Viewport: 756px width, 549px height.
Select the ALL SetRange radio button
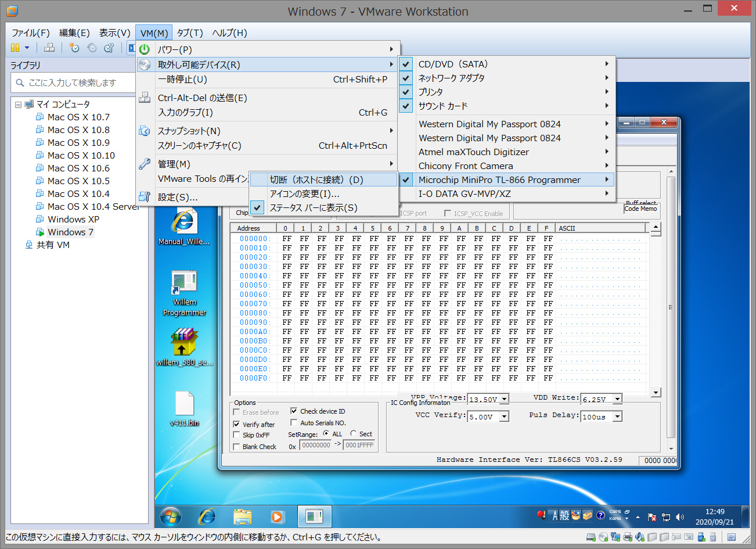pos(326,433)
